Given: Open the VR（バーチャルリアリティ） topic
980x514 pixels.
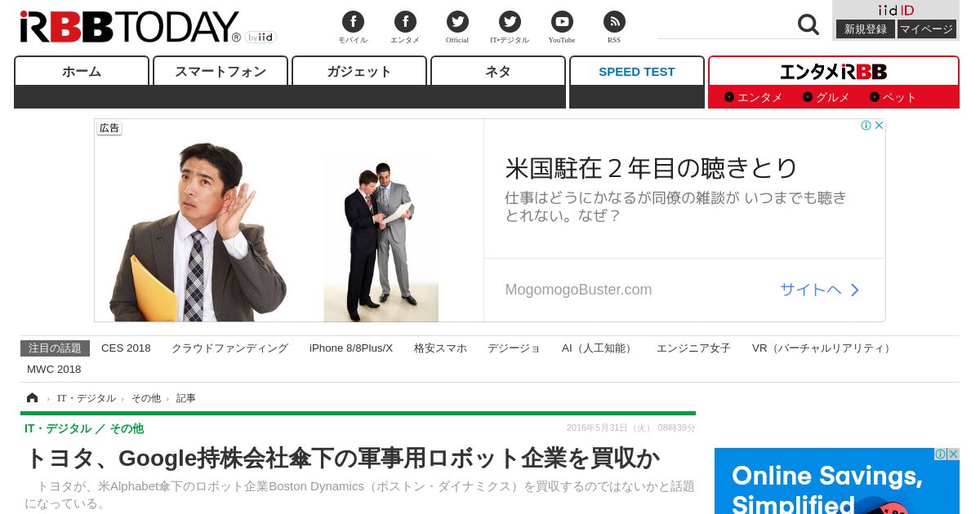Looking at the screenshot, I should [823, 348].
